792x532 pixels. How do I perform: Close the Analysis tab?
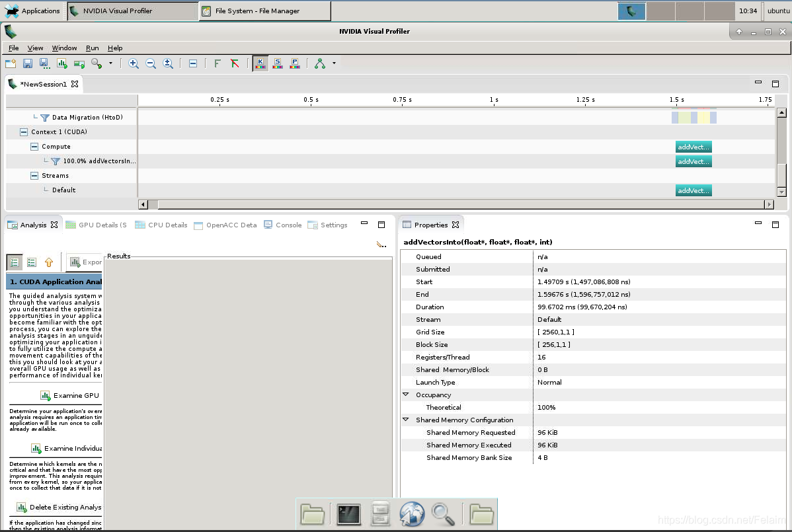54,225
